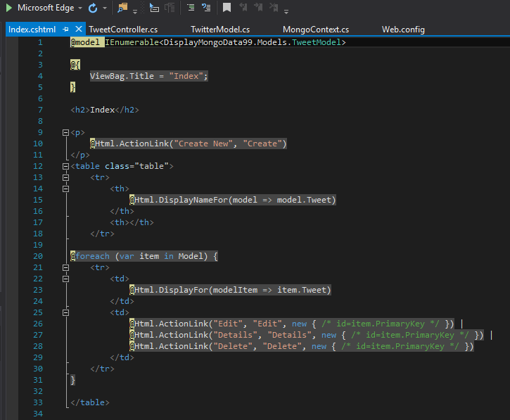Collapse the <p> block on line 9
510x420 pixels.
pyautogui.click(x=65, y=132)
